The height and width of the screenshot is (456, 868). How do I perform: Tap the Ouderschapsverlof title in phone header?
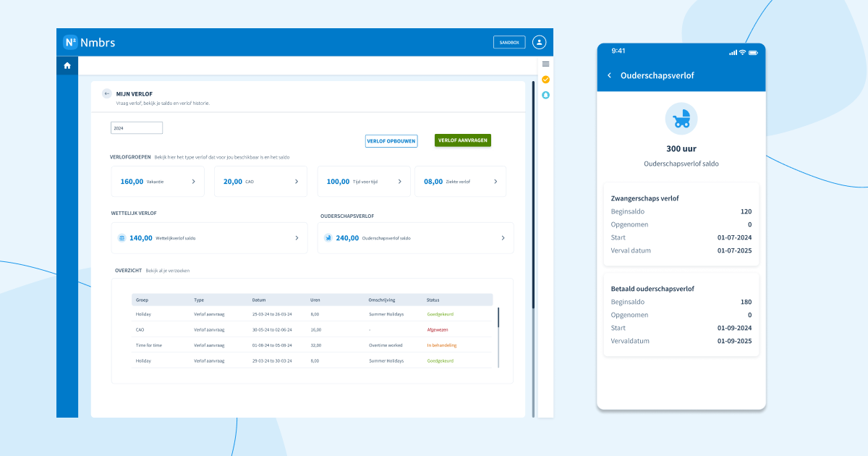(x=658, y=75)
